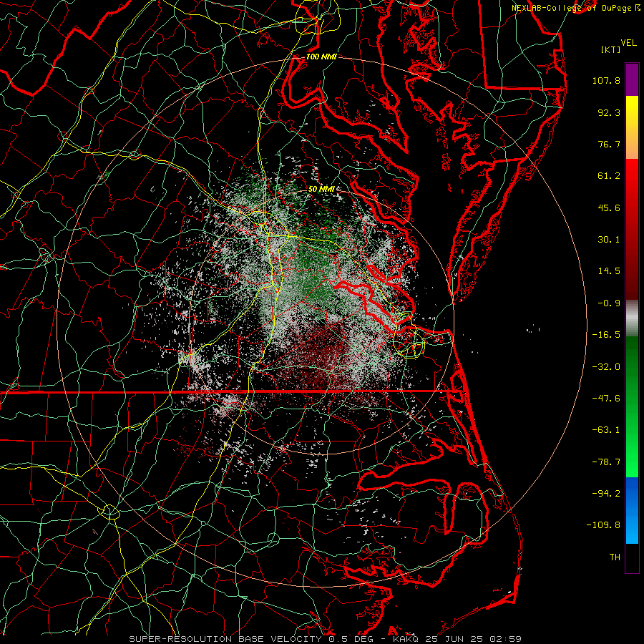Select the -63.1 scale value
Screen dimensions: 644x644
click(606, 430)
